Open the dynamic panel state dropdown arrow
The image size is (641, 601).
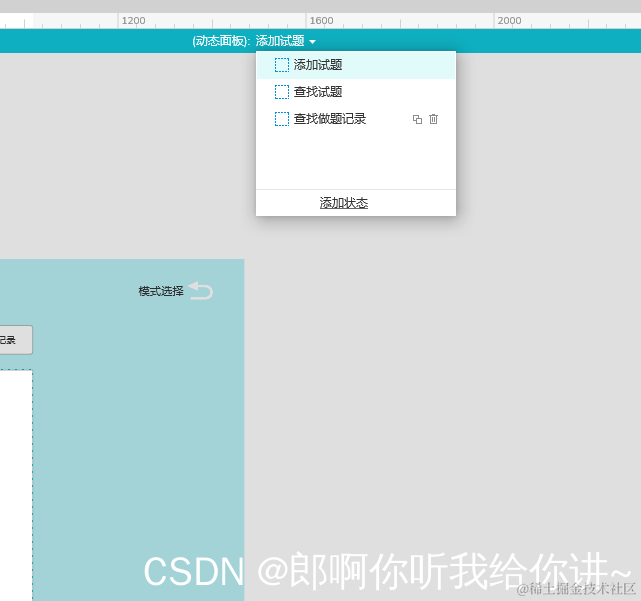click(312, 42)
